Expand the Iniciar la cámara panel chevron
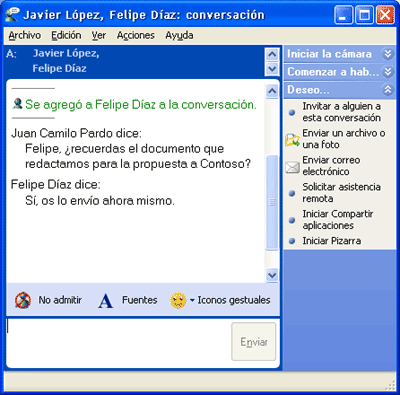 [388, 54]
